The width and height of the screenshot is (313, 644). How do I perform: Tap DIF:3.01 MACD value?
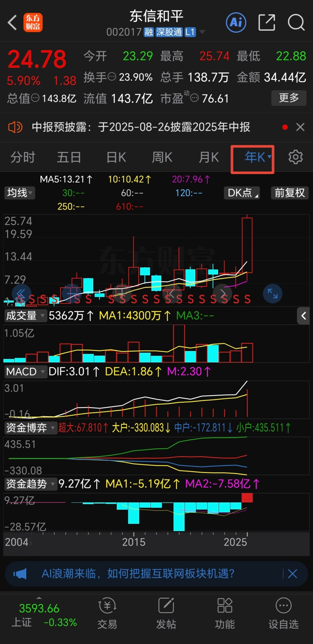click(x=74, y=371)
